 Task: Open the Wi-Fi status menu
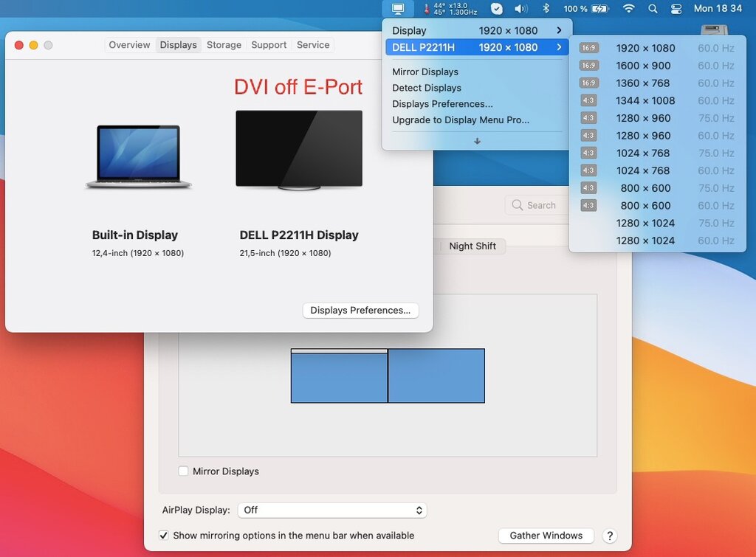point(628,9)
